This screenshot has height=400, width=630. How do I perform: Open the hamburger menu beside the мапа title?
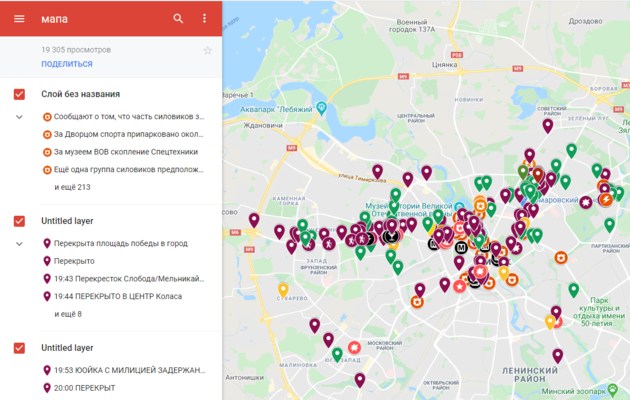click(19, 19)
